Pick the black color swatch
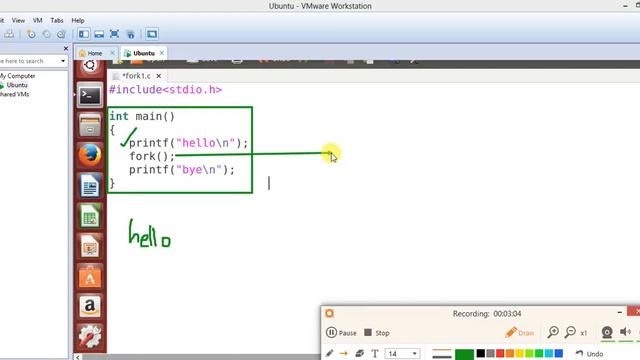This screenshot has width=640, height=360. (480, 353)
